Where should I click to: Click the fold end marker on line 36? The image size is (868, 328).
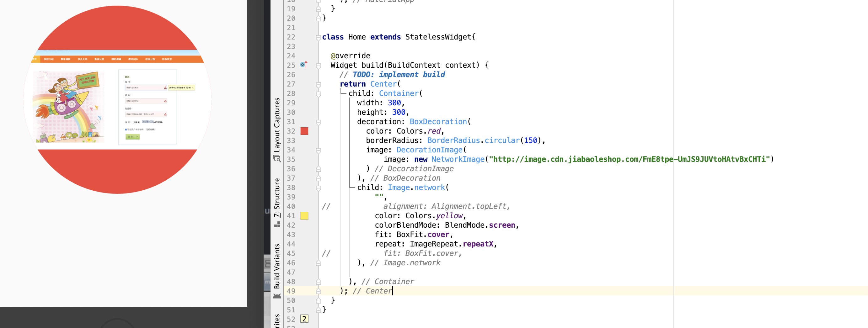click(x=319, y=169)
